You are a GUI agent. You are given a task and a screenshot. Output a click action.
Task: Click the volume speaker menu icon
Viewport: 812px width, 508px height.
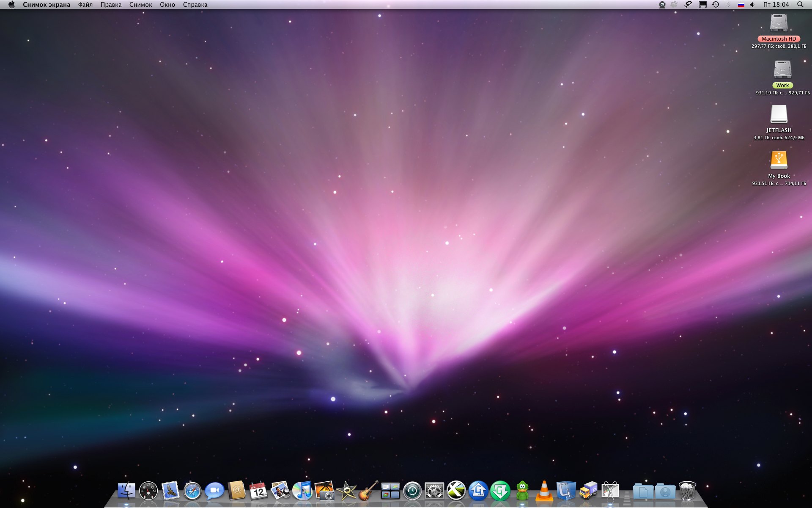(x=752, y=5)
